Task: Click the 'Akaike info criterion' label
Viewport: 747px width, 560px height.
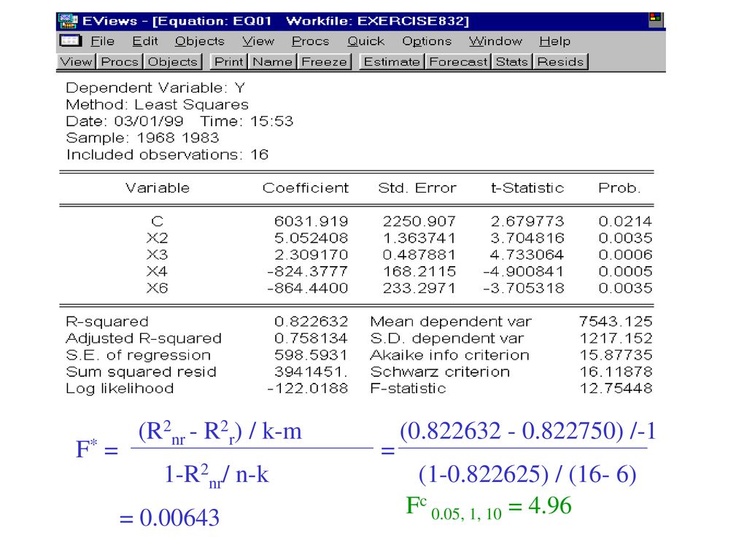Action: point(449,355)
